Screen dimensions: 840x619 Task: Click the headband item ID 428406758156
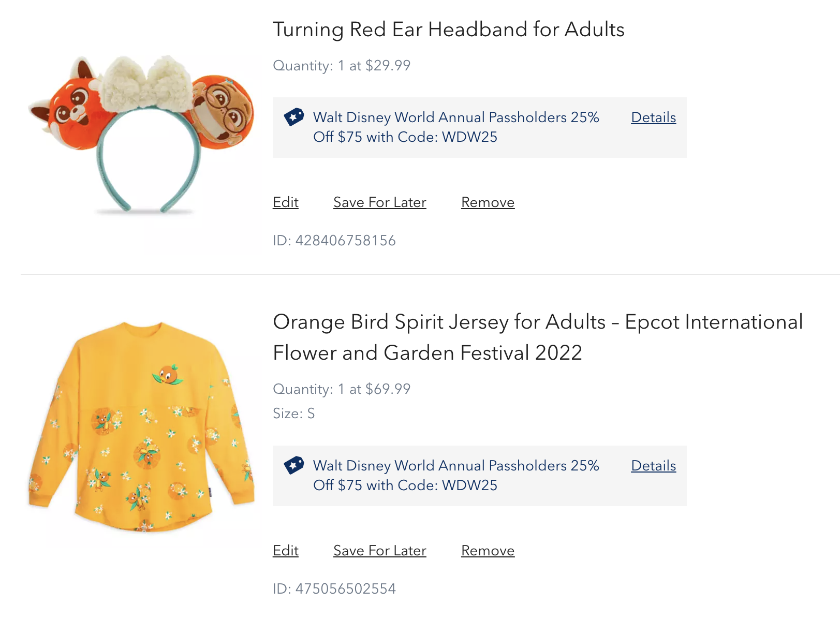pos(334,241)
